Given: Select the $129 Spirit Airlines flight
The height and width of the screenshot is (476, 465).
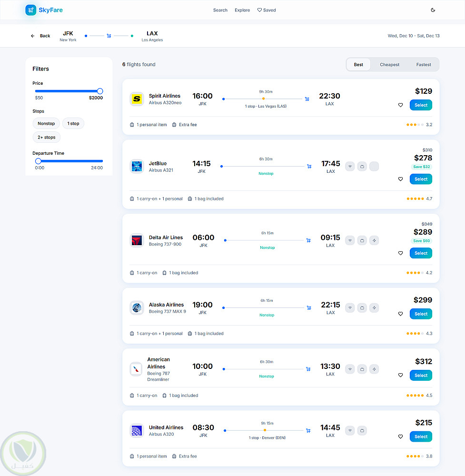Looking at the screenshot, I should [421, 105].
